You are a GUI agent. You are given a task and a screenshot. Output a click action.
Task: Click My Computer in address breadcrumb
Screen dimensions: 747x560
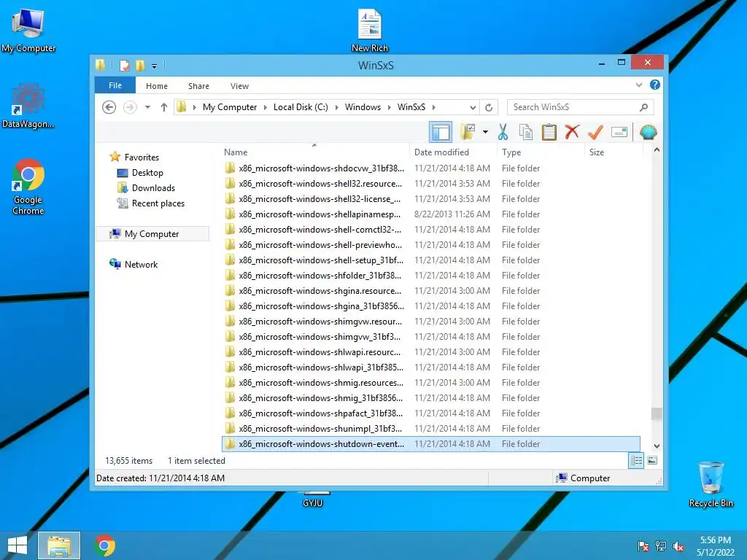click(230, 107)
